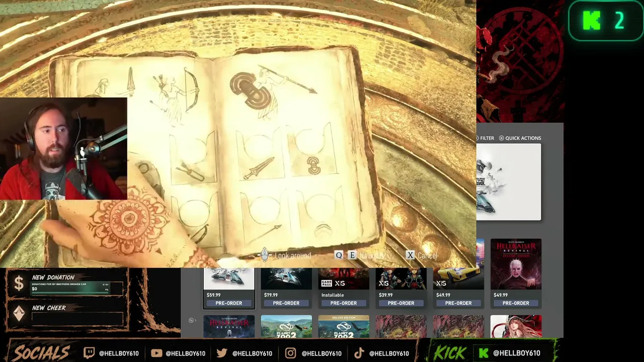The image size is (644, 362).
Task: Click the YouTube icon in the socials bar
Action: click(x=156, y=353)
